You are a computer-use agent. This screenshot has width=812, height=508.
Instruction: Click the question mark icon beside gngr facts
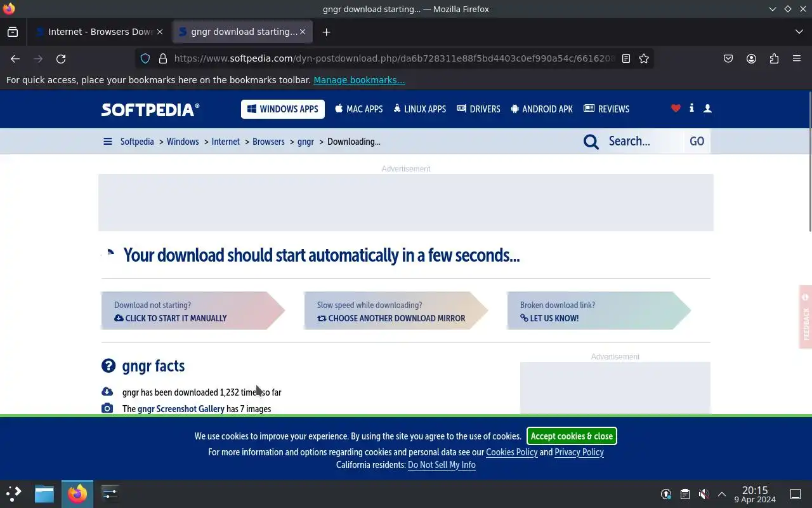click(x=108, y=366)
